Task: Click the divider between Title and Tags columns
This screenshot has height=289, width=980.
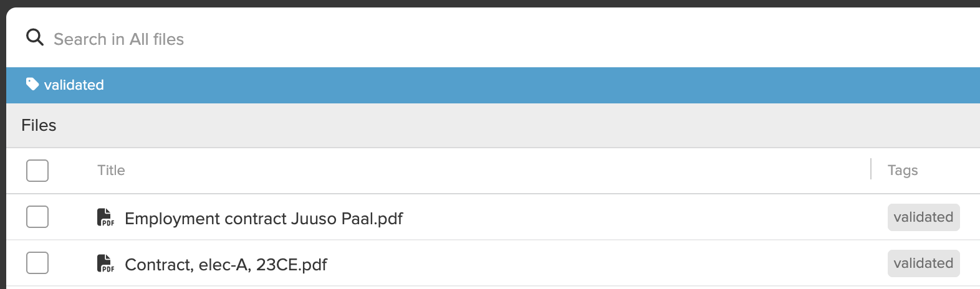Action: pos(871,169)
